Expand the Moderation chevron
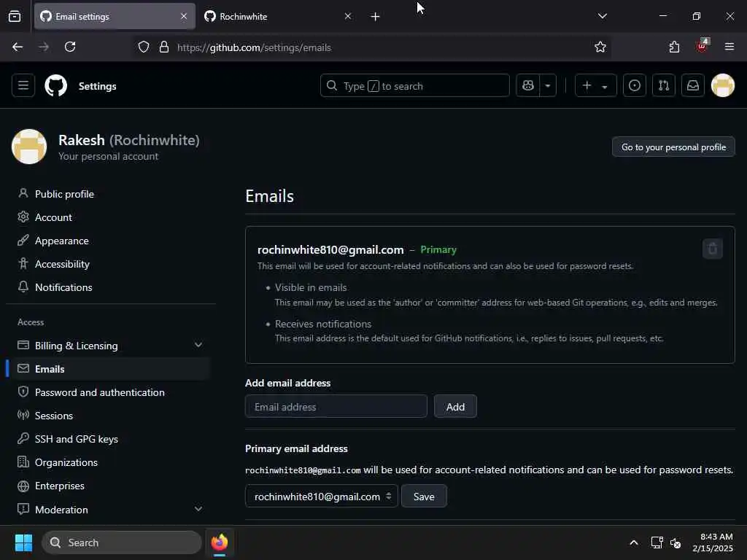 click(x=198, y=509)
